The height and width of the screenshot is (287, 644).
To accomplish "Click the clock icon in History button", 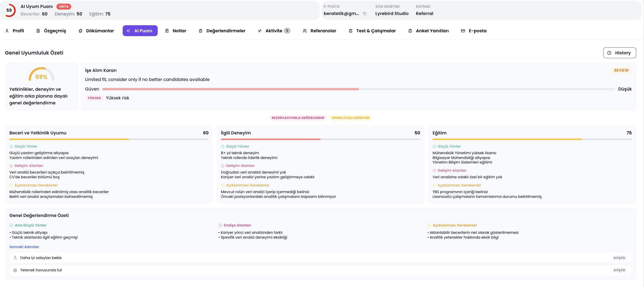I will (x=609, y=53).
